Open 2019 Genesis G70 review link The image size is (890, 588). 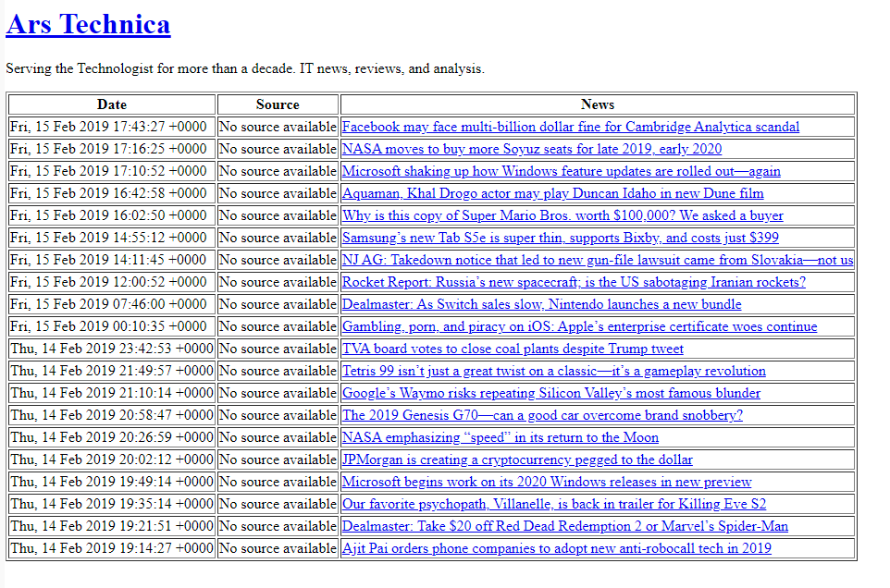(542, 414)
